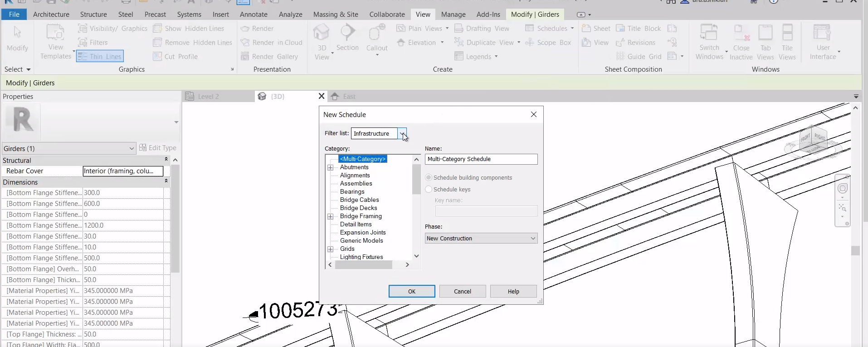Select Multi-Category in the category list

pos(363,159)
